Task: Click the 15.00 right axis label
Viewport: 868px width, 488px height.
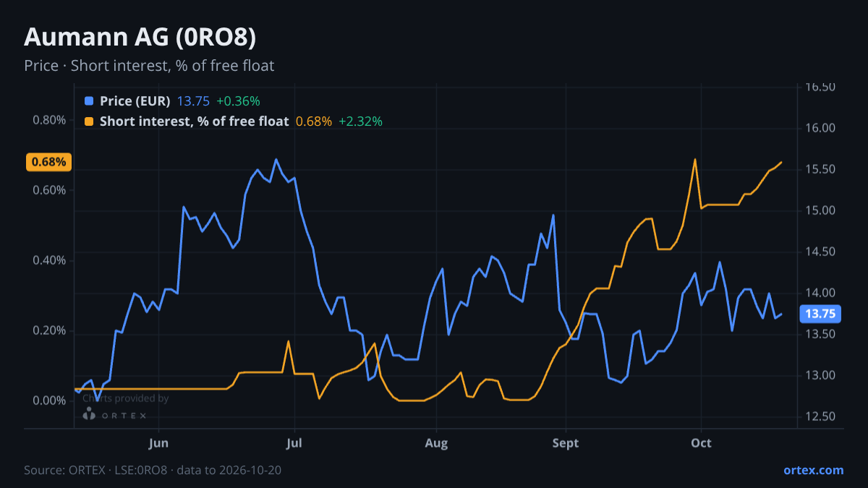Action: [821, 210]
